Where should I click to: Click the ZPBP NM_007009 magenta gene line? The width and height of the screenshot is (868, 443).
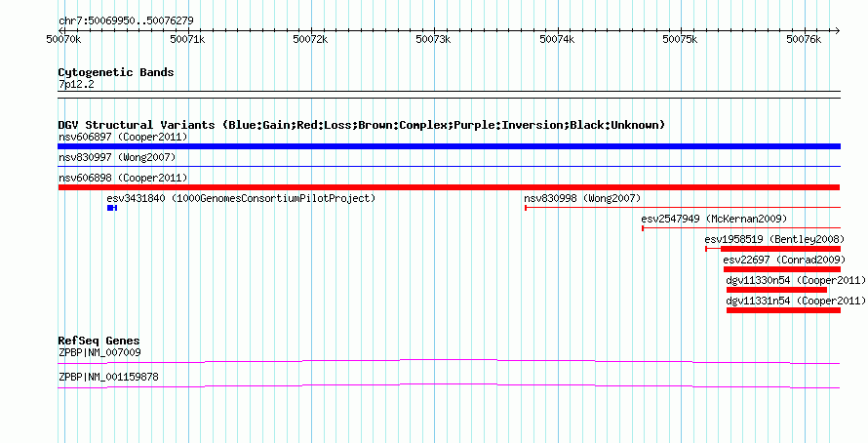449,362
